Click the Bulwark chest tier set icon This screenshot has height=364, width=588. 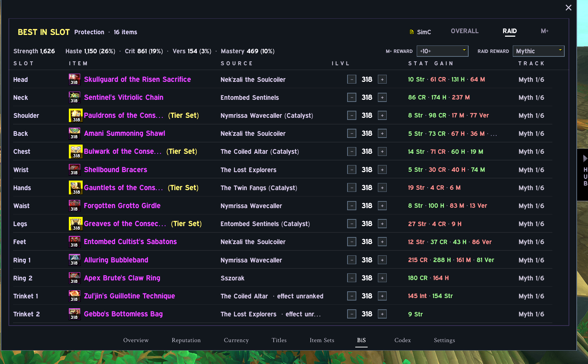tap(76, 151)
